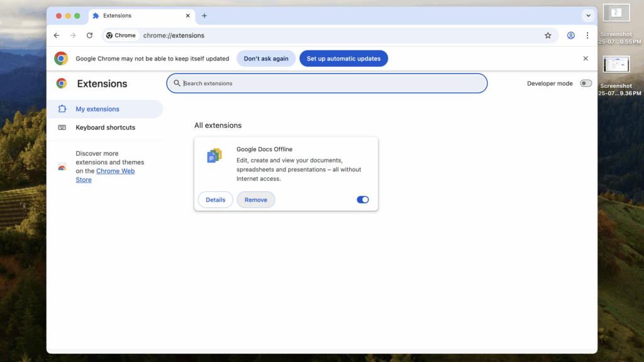
Task: Click the Chrome site info chip
Action: point(121,35)
